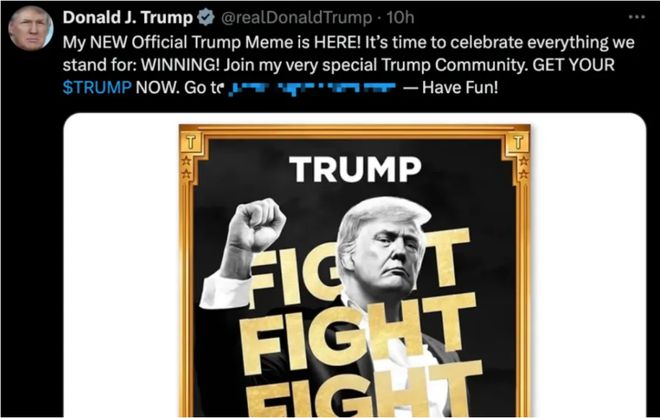Click the 10h post timestamp
Image resolution: width=660 pixels, height=418 pixels.
(400, 18)
